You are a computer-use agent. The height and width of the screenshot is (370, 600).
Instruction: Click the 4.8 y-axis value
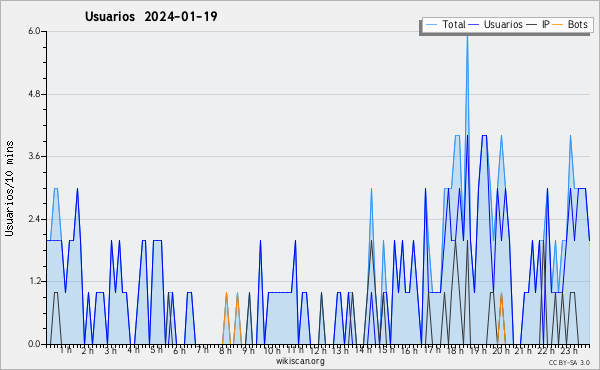tap(34, 94)
